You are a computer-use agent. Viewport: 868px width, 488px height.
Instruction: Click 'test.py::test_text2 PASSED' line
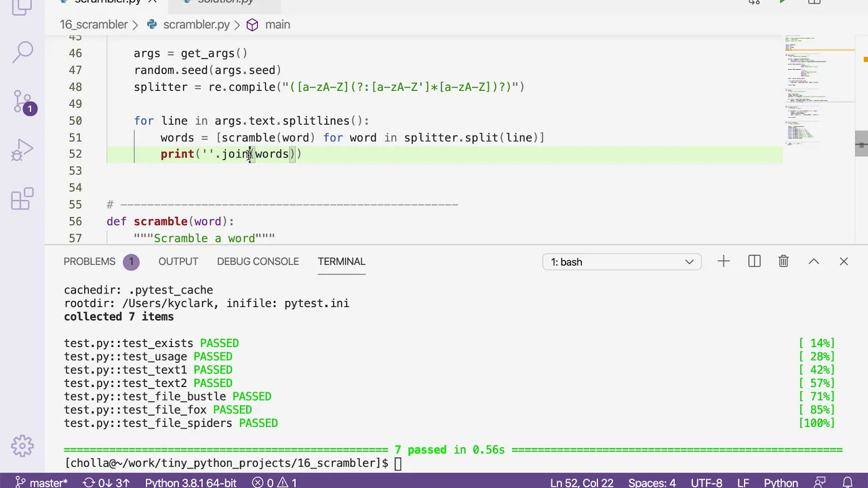click(x=148, y=384)
